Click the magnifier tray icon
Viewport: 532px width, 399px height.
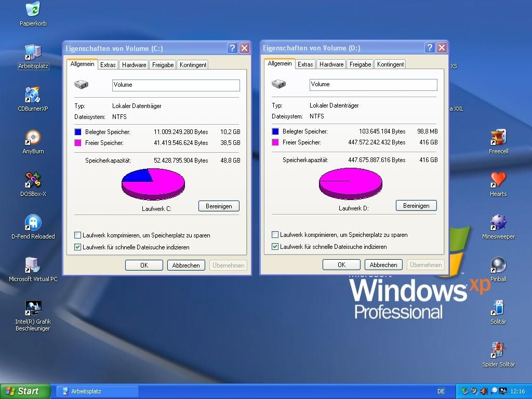pos(494,391)
